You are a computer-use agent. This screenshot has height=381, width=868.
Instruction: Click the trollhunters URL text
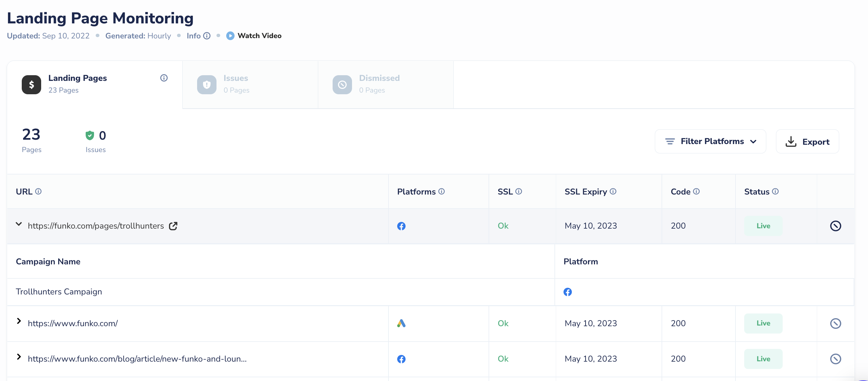tap(96, 226)
